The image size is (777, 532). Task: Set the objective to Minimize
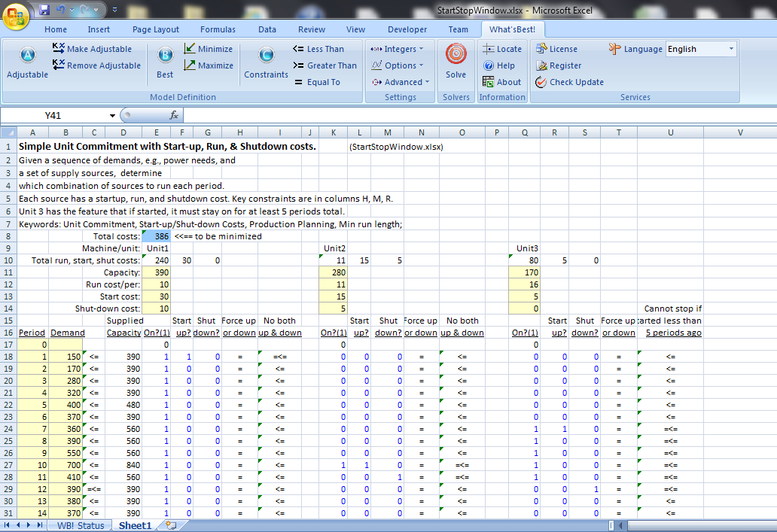click(208, 49)
